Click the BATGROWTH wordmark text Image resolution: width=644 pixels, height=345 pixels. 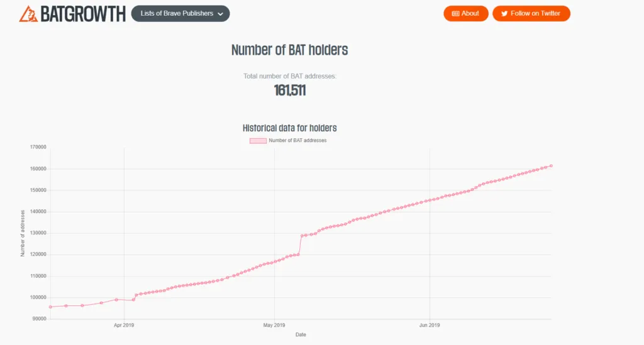(x=83, y=14)
